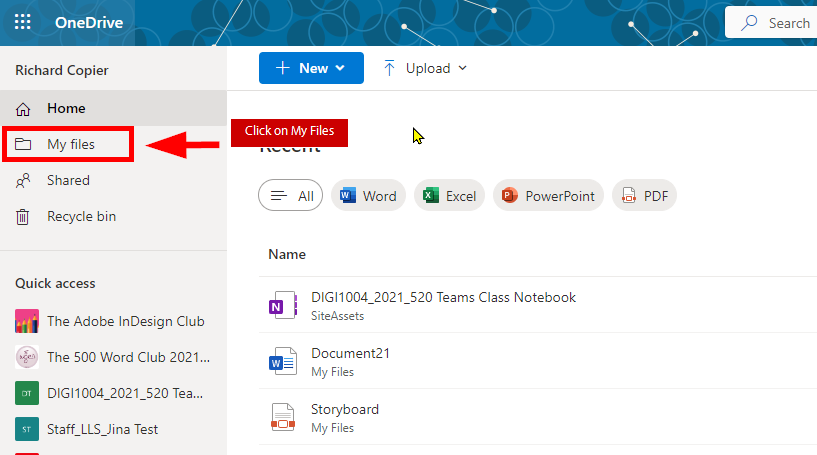Viewport: 817px width, 455px height.
Task: Click the Word document icon of Document21
Action: pyautogui.click(x=282, y=361)
